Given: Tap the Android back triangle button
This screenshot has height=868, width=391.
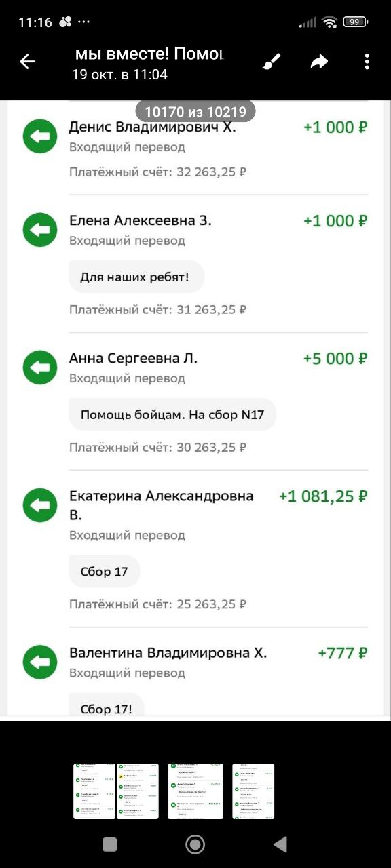Looking at the screenshot, I should click(x=280, y=844).
